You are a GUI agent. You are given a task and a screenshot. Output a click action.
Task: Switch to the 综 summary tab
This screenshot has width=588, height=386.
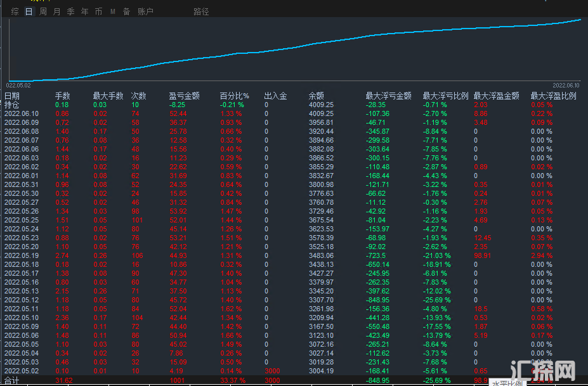[x=15, y=11]
